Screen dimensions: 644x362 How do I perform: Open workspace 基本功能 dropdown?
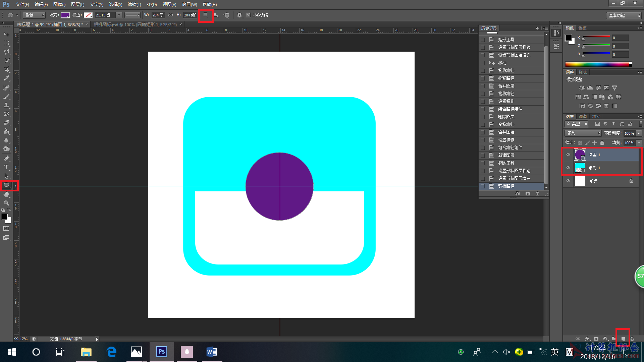click(624, 15)
